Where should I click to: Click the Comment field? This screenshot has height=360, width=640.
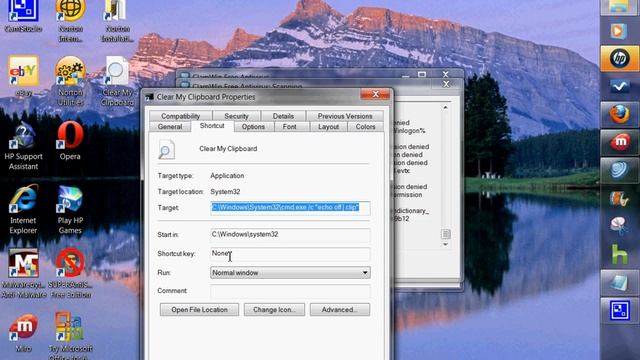click(x=290, y=291)
